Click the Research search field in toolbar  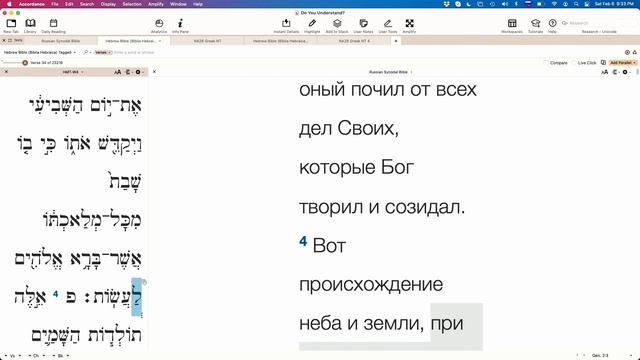click(598, 23)
